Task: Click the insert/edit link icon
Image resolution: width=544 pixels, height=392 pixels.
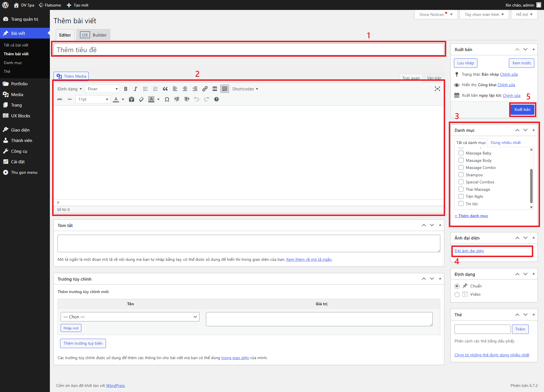Action: click(x=205, y=89)
